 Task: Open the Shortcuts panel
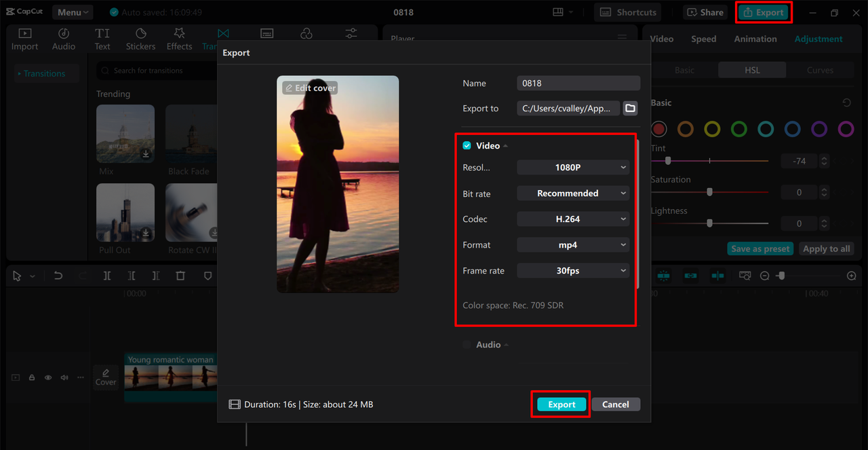tap(629, 12)
